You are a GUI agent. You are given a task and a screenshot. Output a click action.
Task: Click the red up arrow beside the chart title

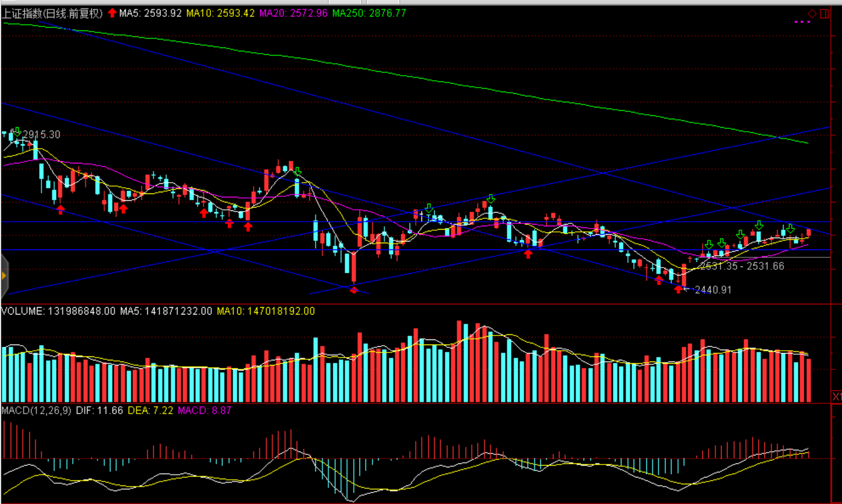[112, 13]
